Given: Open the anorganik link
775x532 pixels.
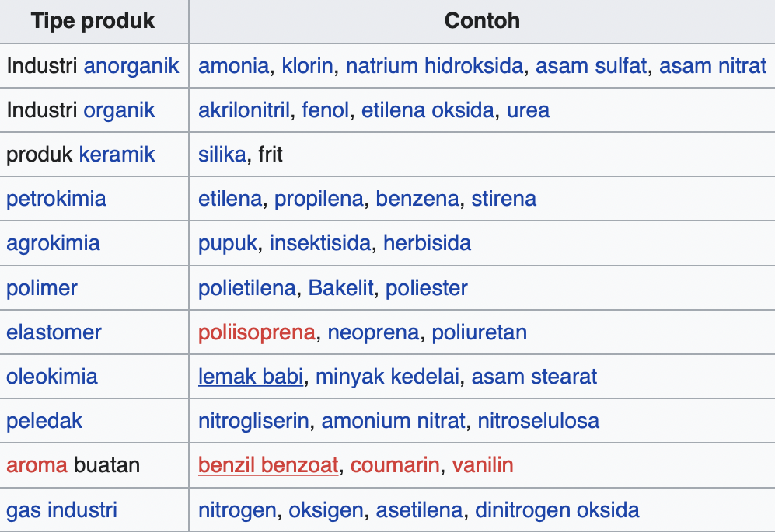Looking at the screenshot, I should tap(131, 66).
